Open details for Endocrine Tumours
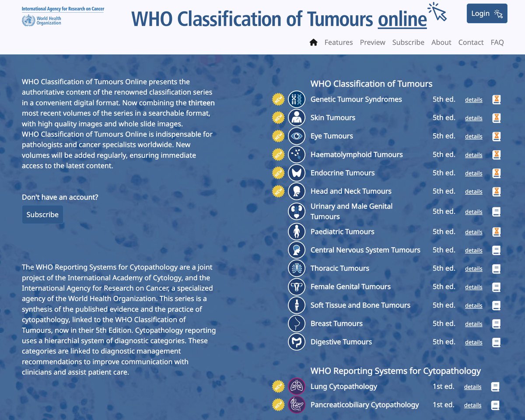525x420 pixels. 473,173
